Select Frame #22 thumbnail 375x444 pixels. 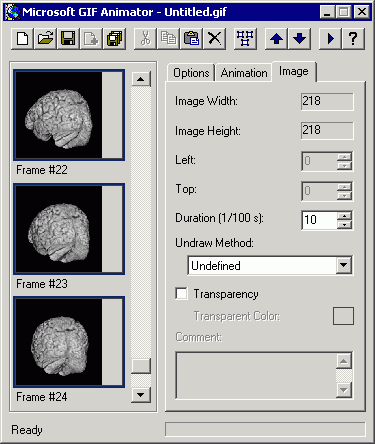[69, 115]
